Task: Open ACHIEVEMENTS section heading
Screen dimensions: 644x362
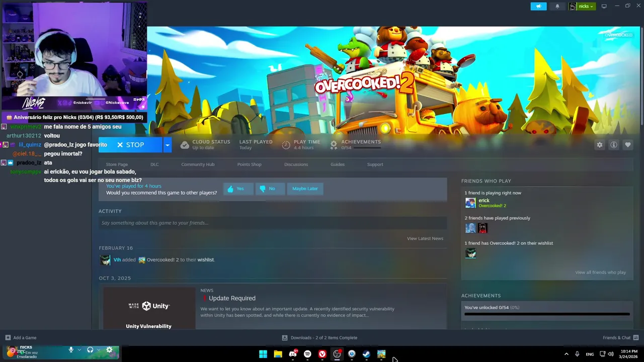Action: tap(480, 296)
